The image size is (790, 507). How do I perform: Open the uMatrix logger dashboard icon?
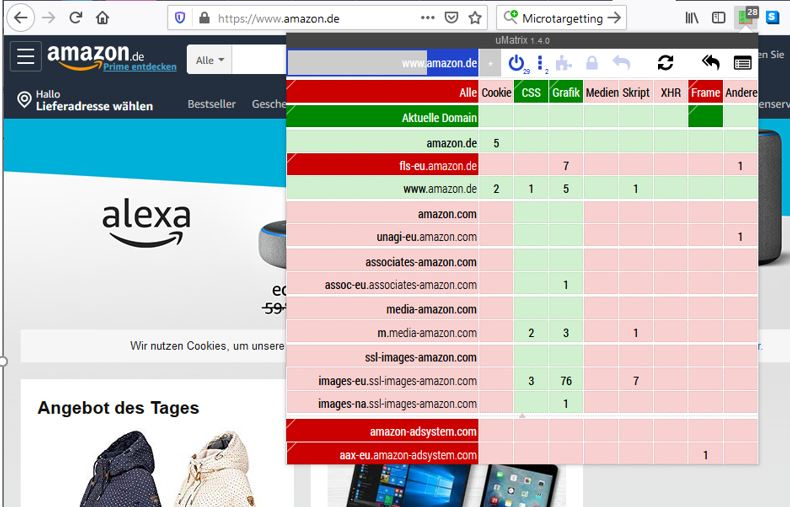(743, 64)
